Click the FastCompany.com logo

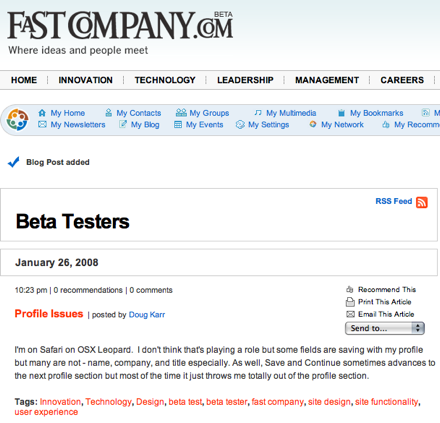click(x=120, y=25)
